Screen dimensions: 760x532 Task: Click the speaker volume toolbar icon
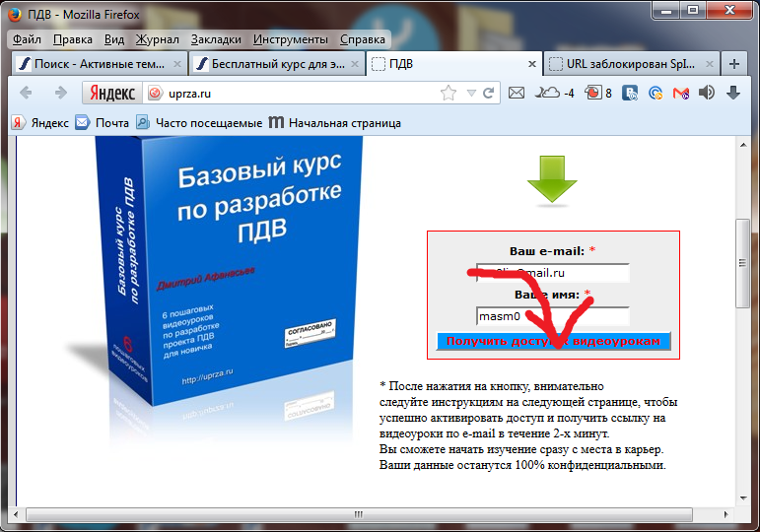pos(707,93)
